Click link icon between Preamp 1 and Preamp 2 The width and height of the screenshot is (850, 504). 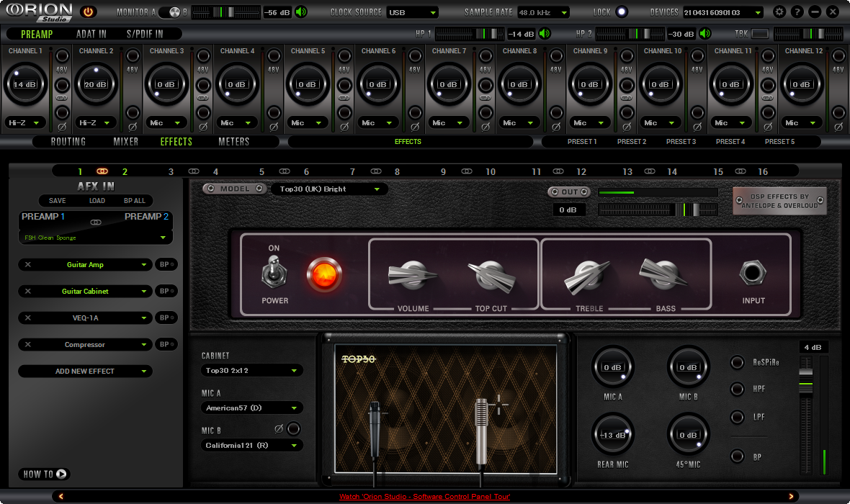pos(96,222)
